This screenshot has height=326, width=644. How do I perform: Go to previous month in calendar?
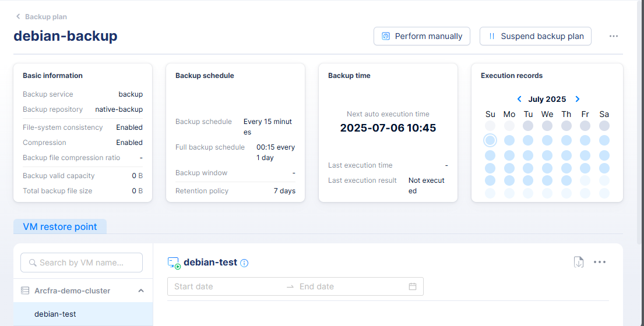(x=519, y=100)
